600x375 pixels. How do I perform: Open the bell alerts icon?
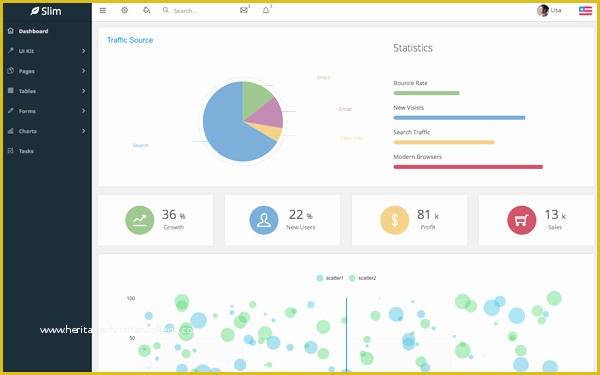click(x=266, y=10)
